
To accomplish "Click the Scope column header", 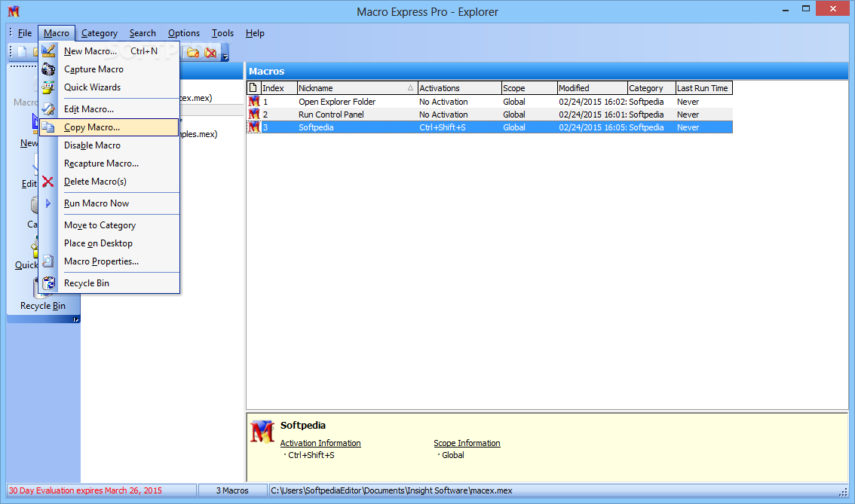I will pyautogui.click(x=529, y=87).
